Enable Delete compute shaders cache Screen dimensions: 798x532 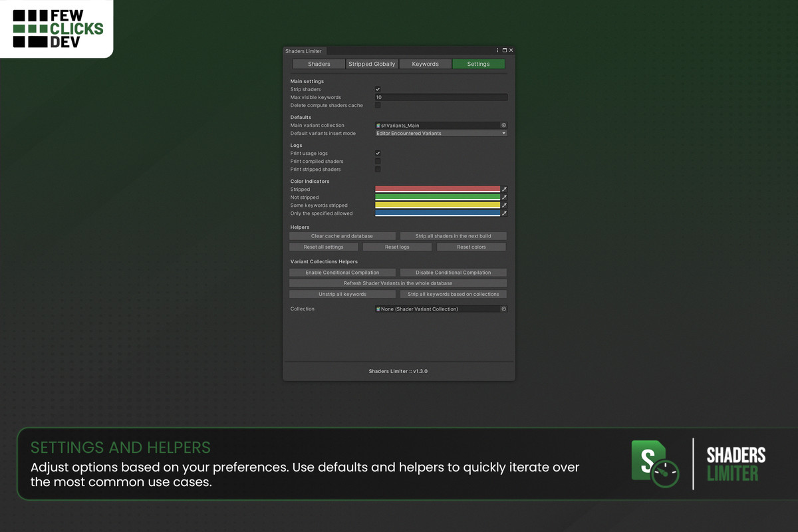click(378, 105)
